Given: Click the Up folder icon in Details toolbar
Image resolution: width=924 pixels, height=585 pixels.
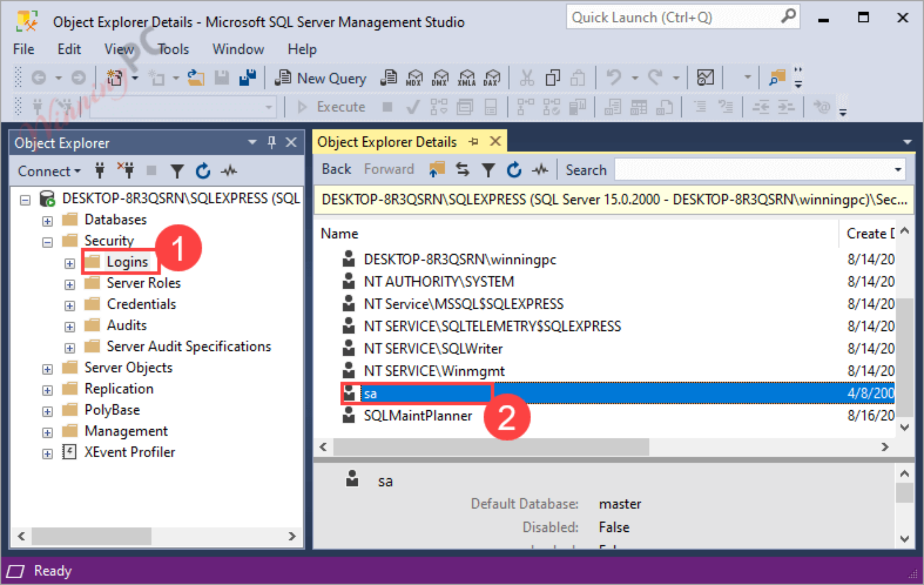Looking at the screenshot, I should [x=436, y=170].
